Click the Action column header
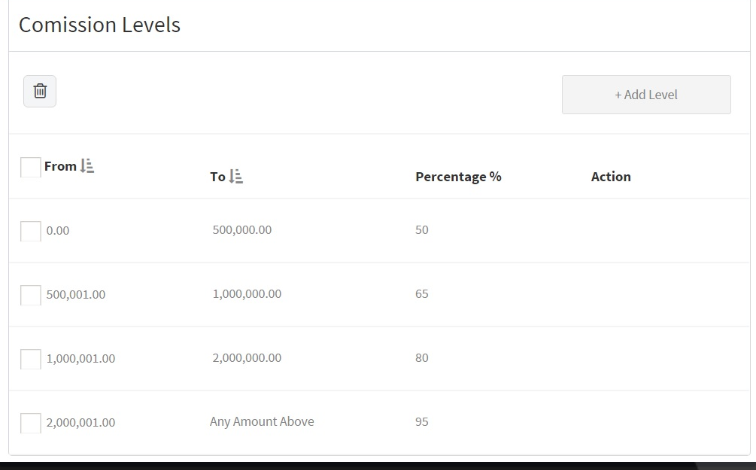 (610, 177)
